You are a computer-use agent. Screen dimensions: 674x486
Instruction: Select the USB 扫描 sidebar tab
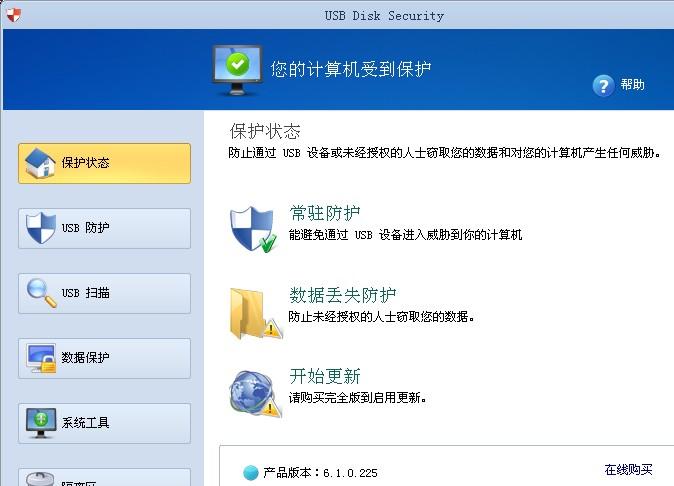[104, 293]
